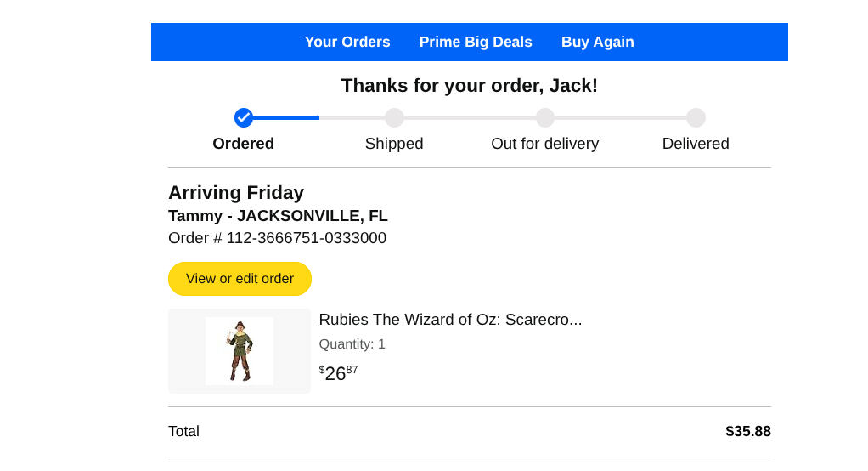
Task: Click the Delivered step circle
Action: pyautogui.click(x=696, y=117)
